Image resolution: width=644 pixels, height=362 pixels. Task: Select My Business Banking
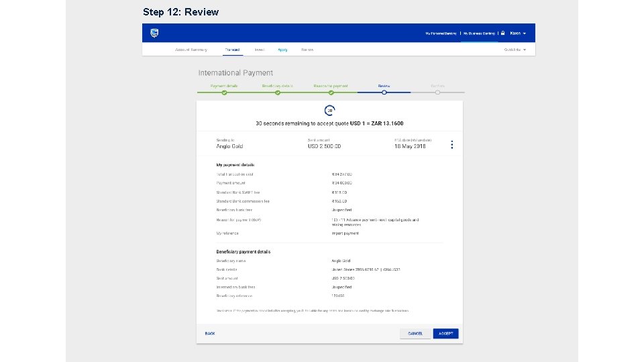click(479, 34)
